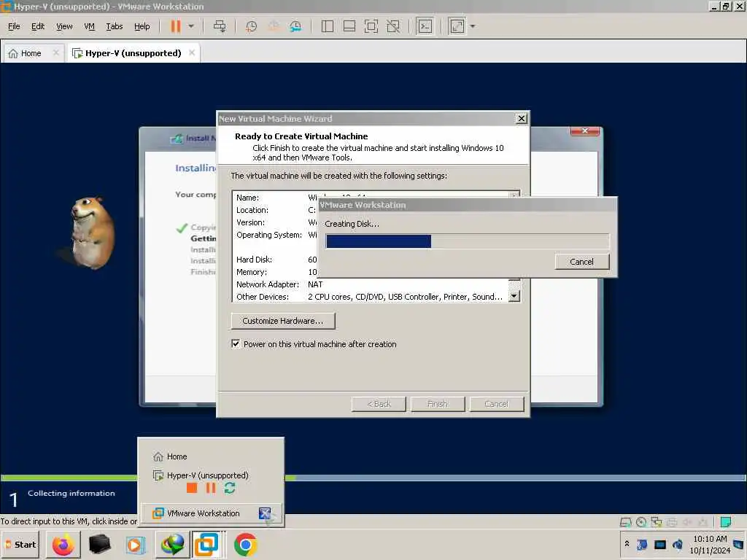The width and height of the screenshot is (747, 560).
Task: Open the Tabs menu
Action: (115, 26)
